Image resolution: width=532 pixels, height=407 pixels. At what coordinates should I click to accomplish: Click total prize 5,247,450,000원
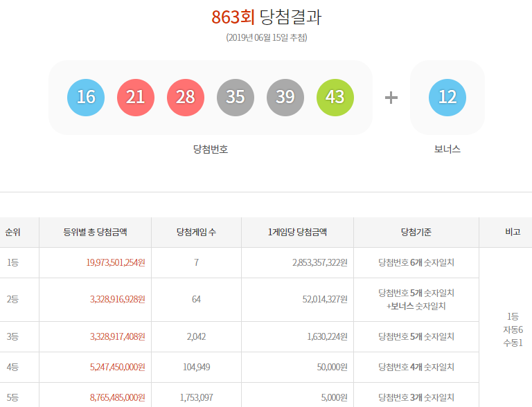[118, 367]
